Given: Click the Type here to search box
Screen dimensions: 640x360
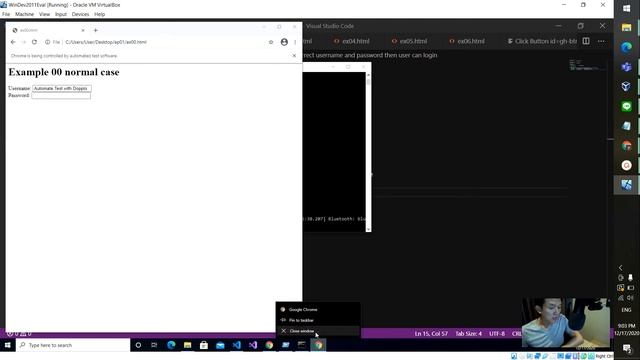Looking at the screenshot, I should click(73, 345).
